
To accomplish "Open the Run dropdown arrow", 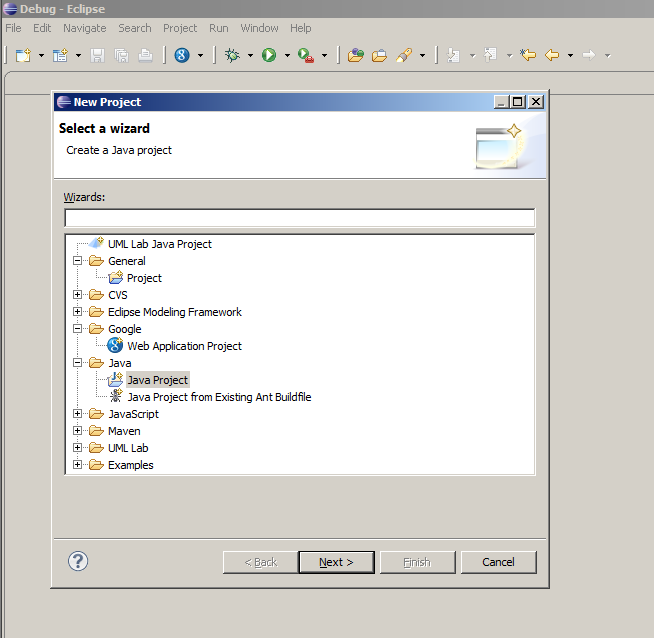I will pos(287,55).
